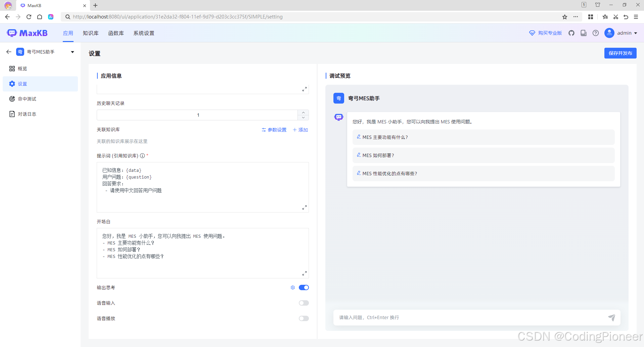Click the back arrow beside 弯弓MES助手

coord(9,52)
